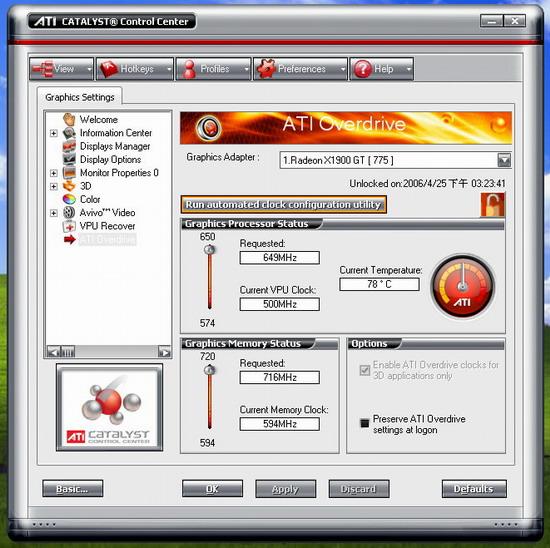
Task: Click the Current Memory Clock 594MHz field
Action: pyautogui.click(x=280, y=424)
